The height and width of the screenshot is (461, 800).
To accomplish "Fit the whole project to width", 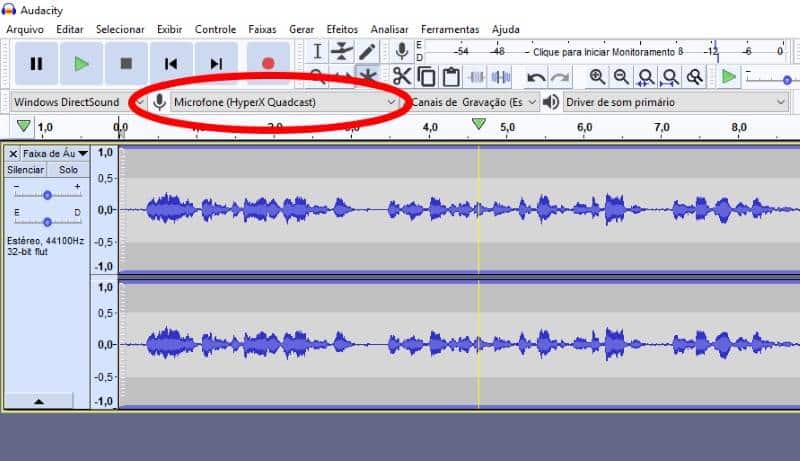I will tap(670, 77).
